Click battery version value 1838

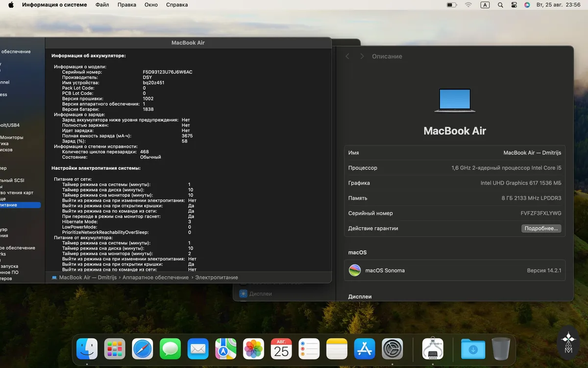(148, 109)
